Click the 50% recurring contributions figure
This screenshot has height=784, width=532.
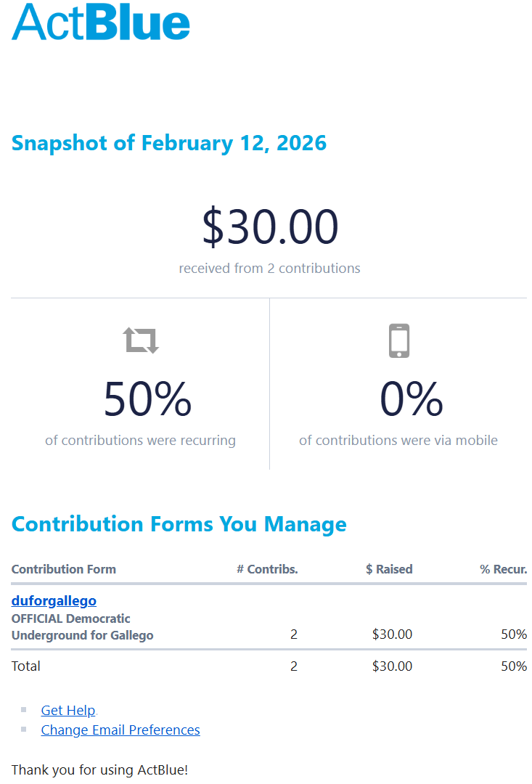coord(147,399)
